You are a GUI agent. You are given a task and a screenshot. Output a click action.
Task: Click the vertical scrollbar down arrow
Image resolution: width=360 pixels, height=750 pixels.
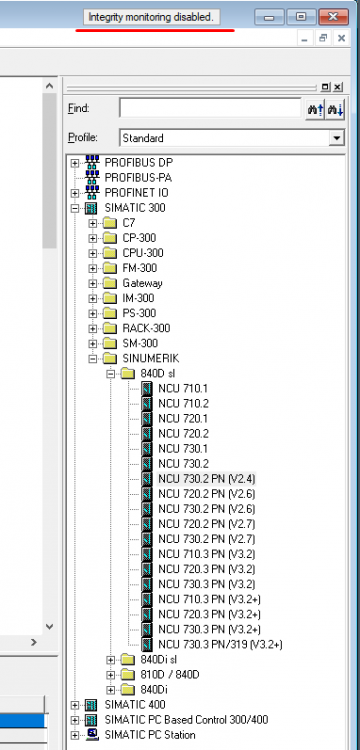pos(49,626)
